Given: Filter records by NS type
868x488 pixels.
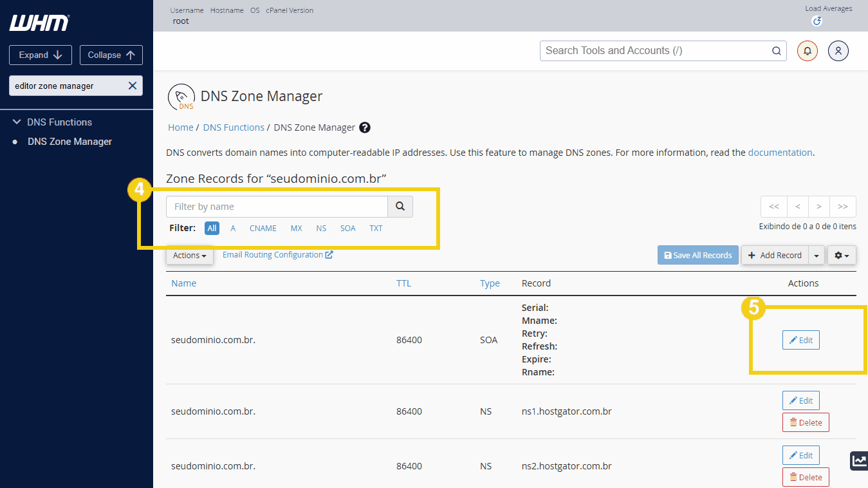Looking at the screenshot, I should click(x=321, y=228).
